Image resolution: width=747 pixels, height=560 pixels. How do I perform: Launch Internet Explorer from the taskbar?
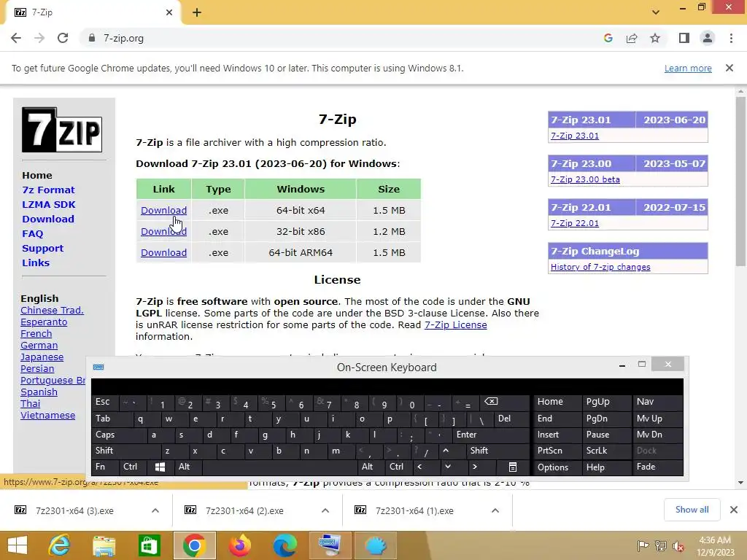point(59,545)
